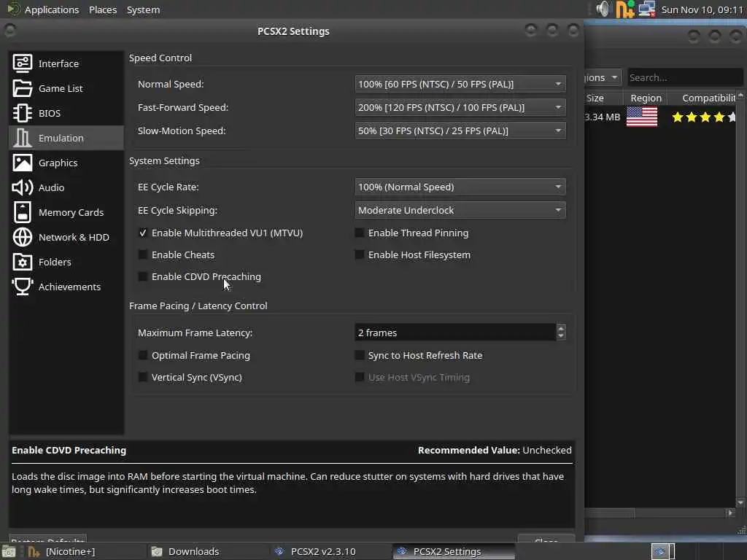Click the game list vertical scrollbar down arrow
Image resolution: width=747 pixels, height=560 pixels.
740,502
